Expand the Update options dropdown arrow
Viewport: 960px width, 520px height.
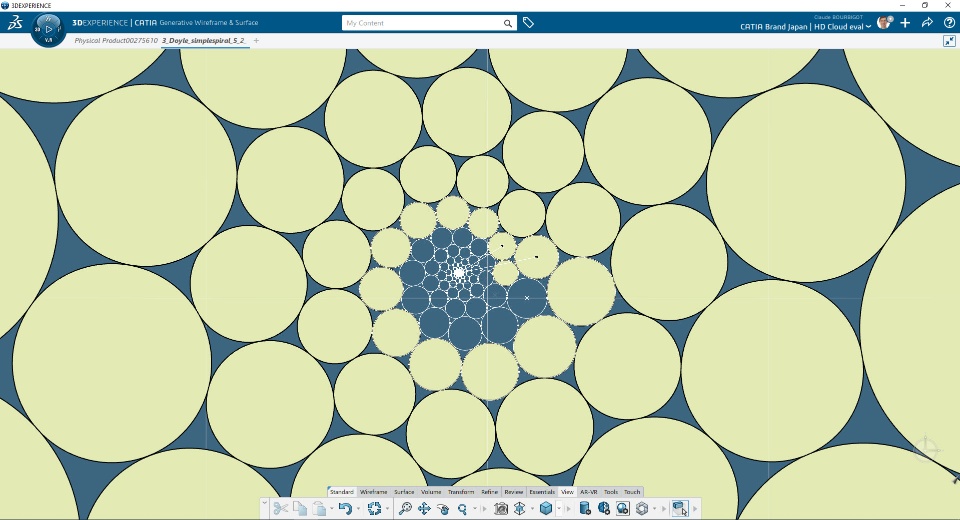[387, 508]
